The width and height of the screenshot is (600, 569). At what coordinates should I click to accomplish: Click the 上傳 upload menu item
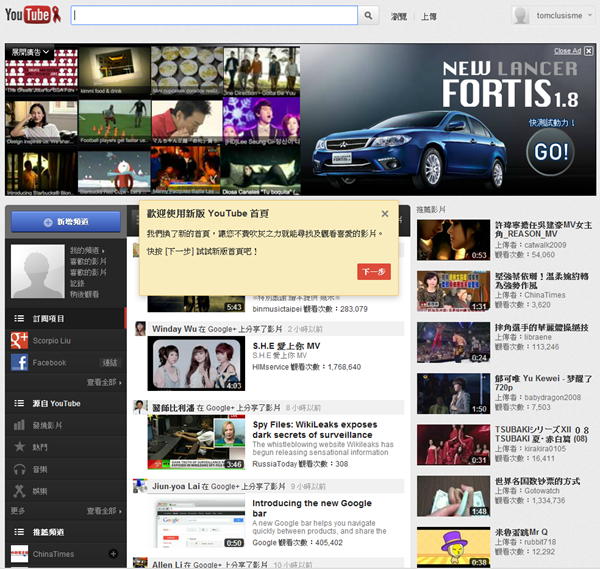(x=428, y=17)
